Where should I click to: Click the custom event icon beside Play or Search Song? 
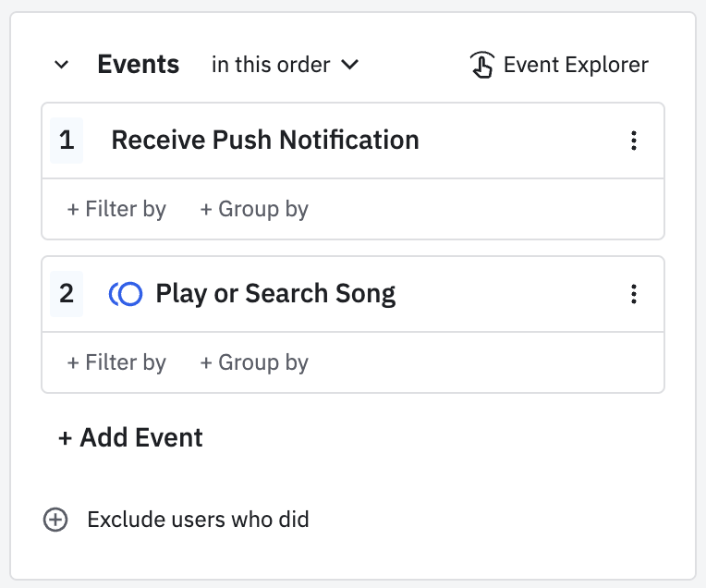point(126,294)
